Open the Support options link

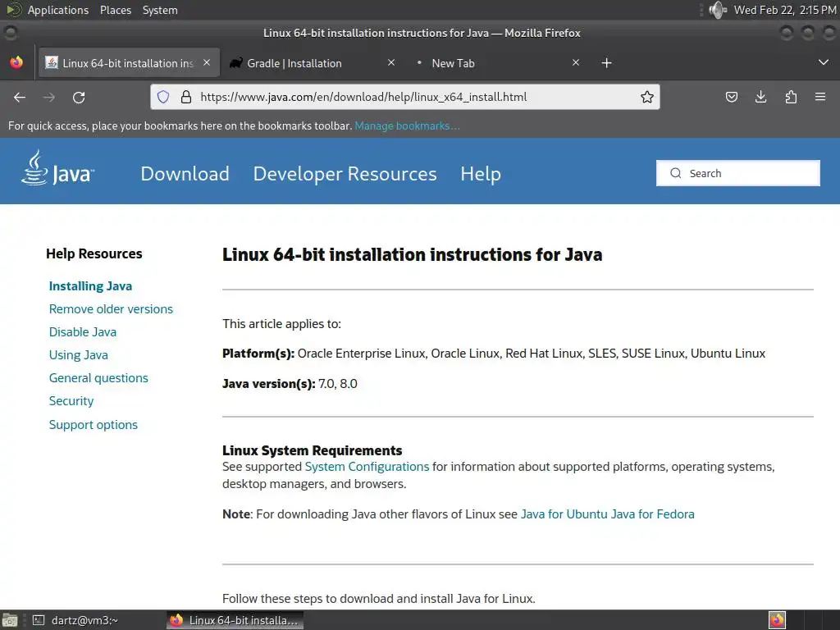point(94,425)
